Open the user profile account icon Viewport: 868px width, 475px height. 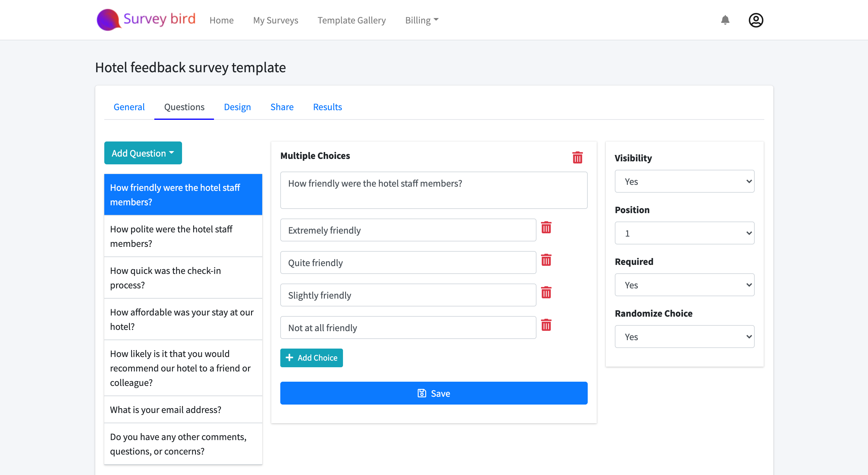[x=756, y=20]
